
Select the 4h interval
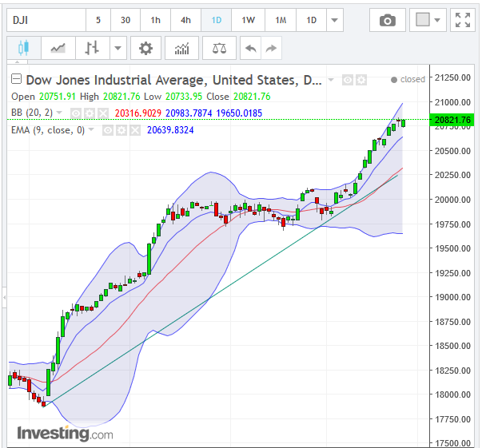185,20
